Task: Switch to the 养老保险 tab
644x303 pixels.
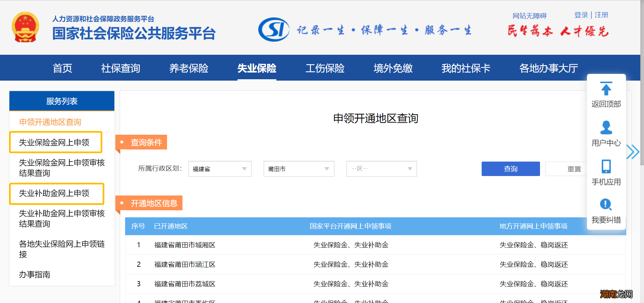Action: tap(189, 68)
